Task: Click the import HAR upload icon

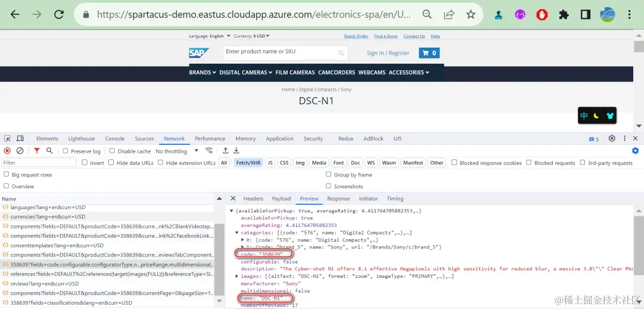Action: pyautogui.click(x=225, y=151)
